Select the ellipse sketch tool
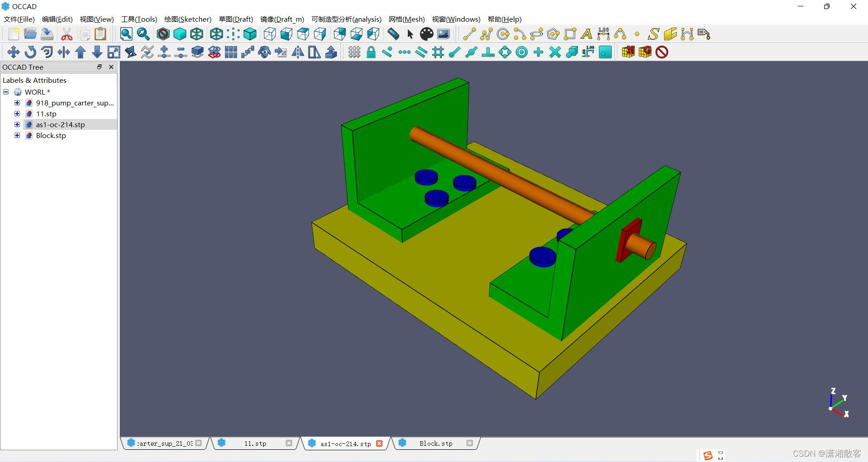The image size is (868, 462). pyautogui.click(x=537, y=34)
